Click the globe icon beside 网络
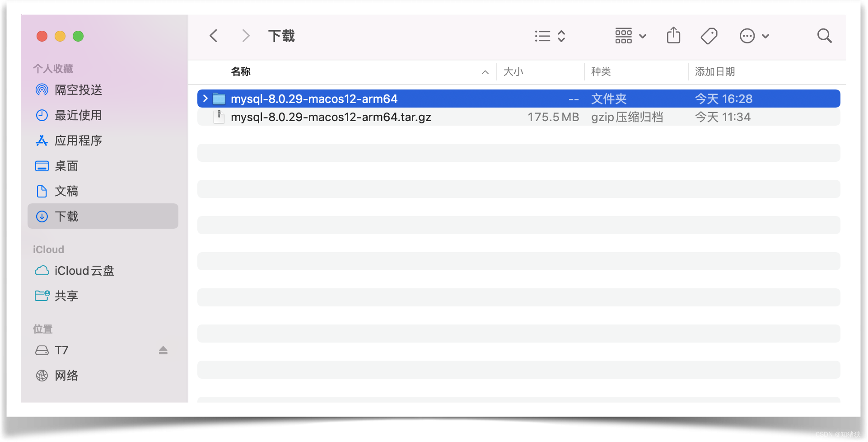 (x=42, y=376)
